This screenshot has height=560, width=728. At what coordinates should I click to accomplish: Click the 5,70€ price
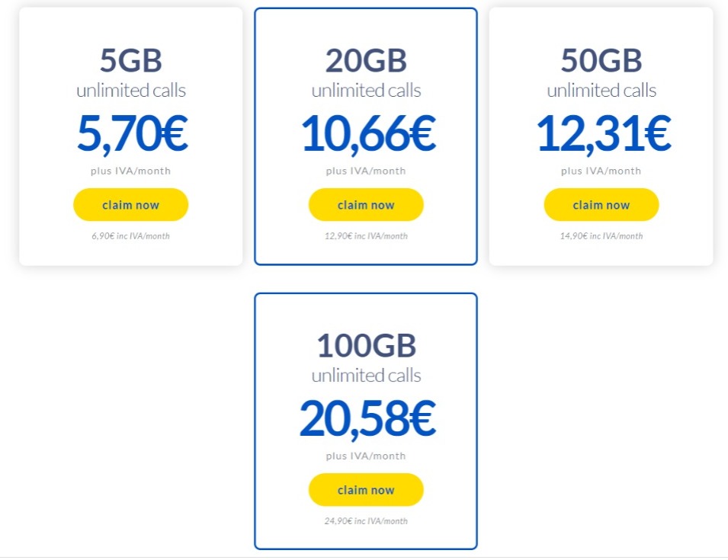coord(131,133)
